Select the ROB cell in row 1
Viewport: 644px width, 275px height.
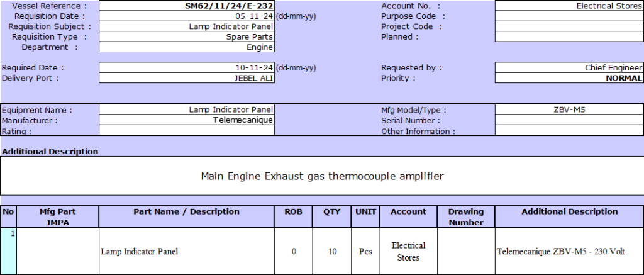294,251
